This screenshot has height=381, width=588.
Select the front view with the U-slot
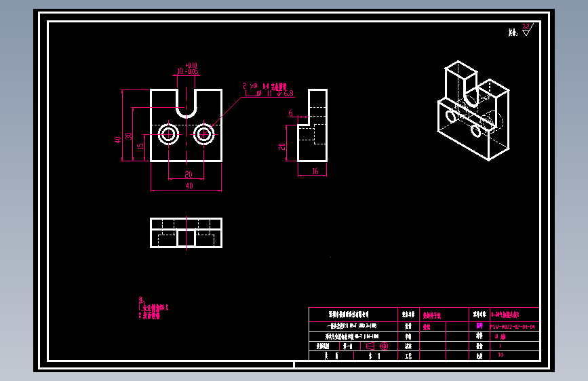(x=186, y=125)
